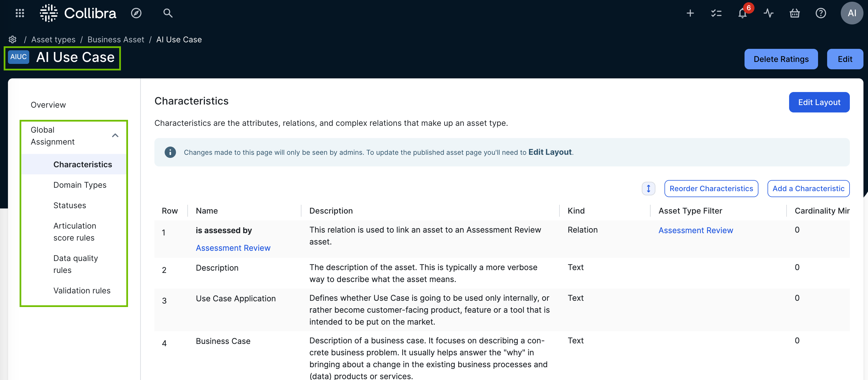The width and height of the screenshot is (868, 380).
Task: Open the activities pulse icon
Action: [x=768, y=13]
